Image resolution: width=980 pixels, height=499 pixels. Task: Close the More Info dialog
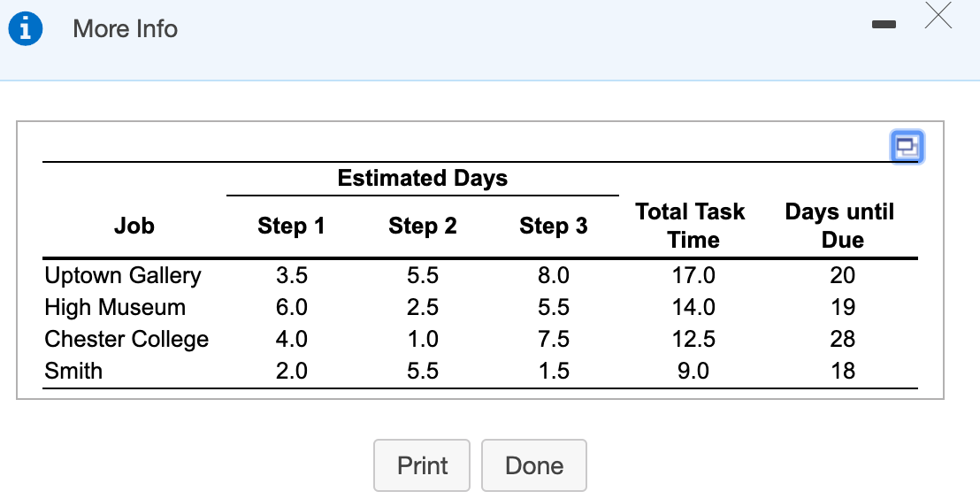coord(938,17)
